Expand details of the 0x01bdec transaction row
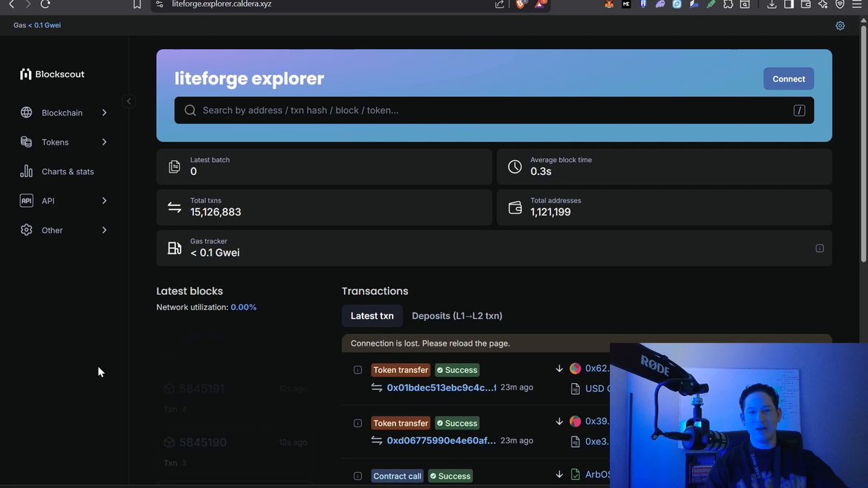 (357, 370)
